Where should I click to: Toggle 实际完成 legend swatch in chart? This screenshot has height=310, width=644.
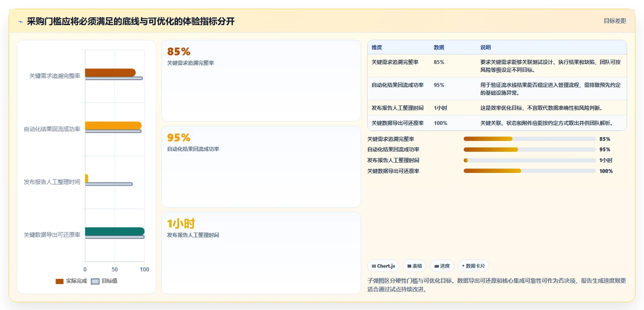point(60,281)
